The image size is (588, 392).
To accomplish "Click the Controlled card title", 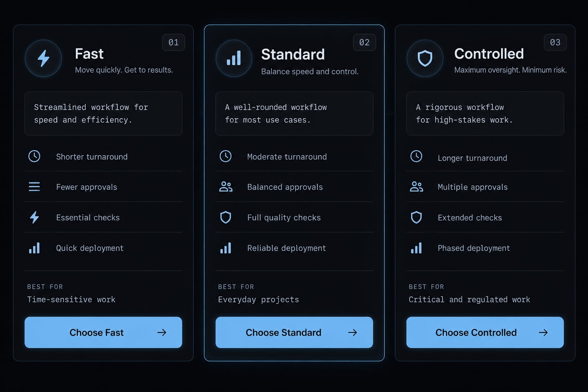I will 489,54.
